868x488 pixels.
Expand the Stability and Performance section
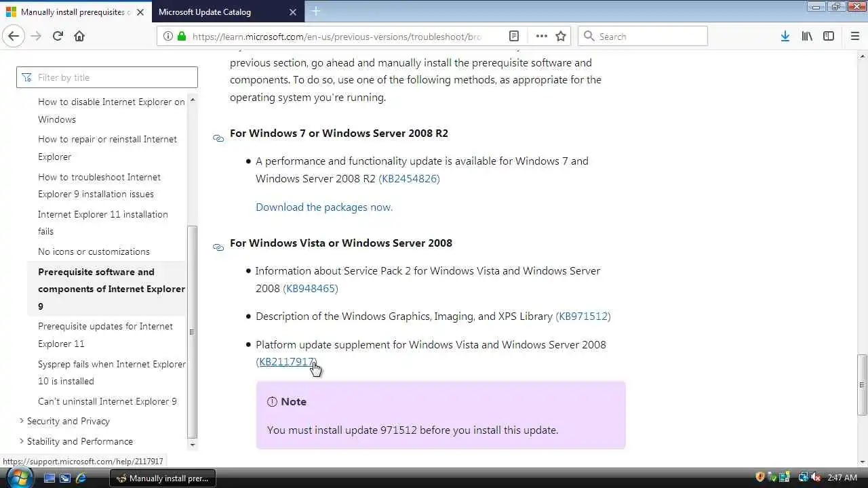pyautogui.click(x=80, y=441)
